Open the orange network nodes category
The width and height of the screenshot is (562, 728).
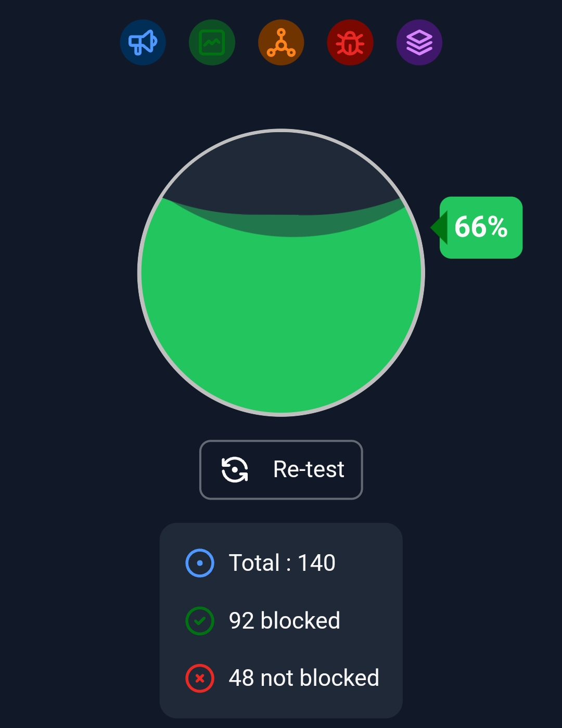coord(281,42)
